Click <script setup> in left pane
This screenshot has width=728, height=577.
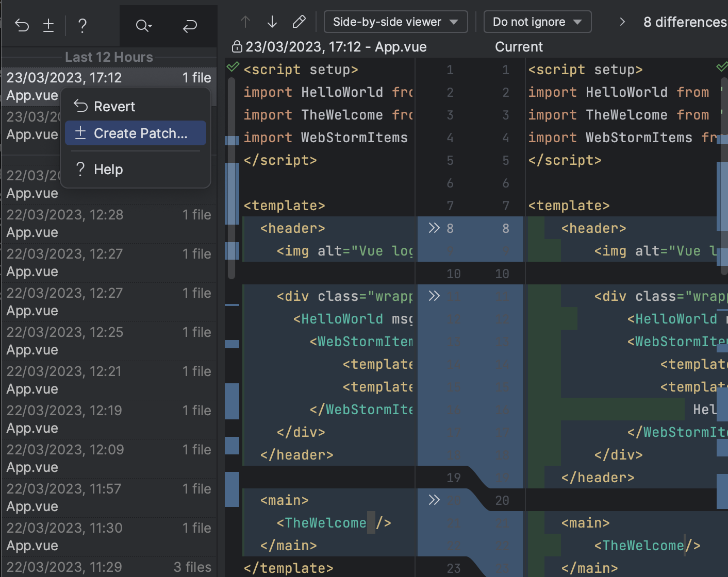301,70
